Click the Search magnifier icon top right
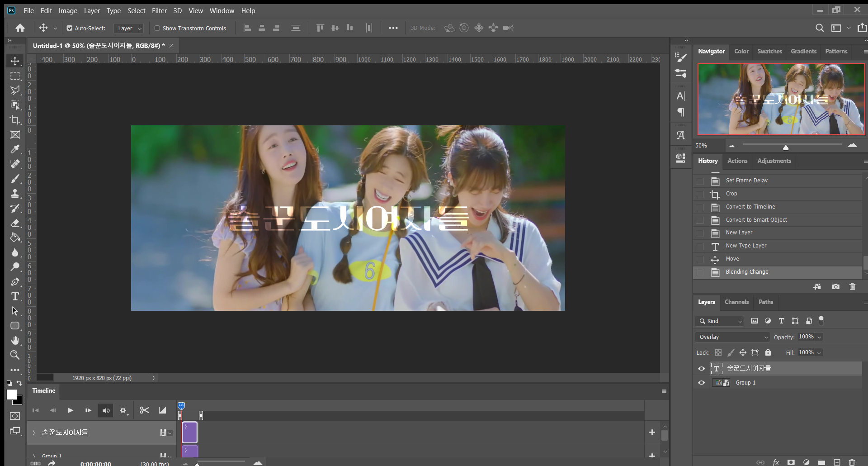This screenshot has height=466, width=868. coord(819,28)
